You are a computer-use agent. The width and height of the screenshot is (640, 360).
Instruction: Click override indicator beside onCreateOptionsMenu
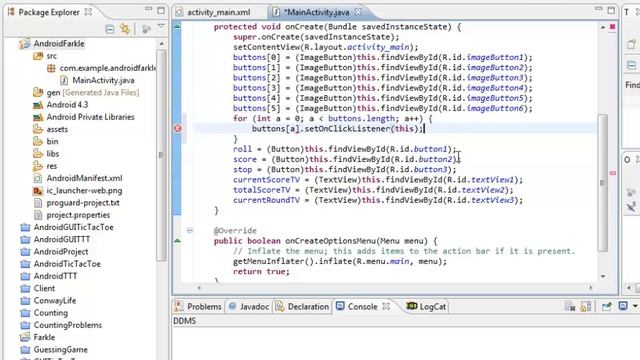pyautogui.click(x=177, y=241)
